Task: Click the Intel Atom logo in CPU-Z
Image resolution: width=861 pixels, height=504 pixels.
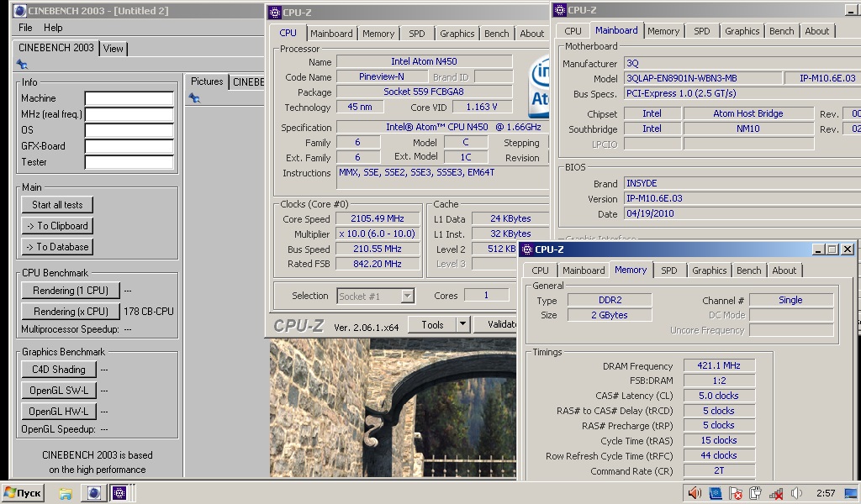Action: 539,87
